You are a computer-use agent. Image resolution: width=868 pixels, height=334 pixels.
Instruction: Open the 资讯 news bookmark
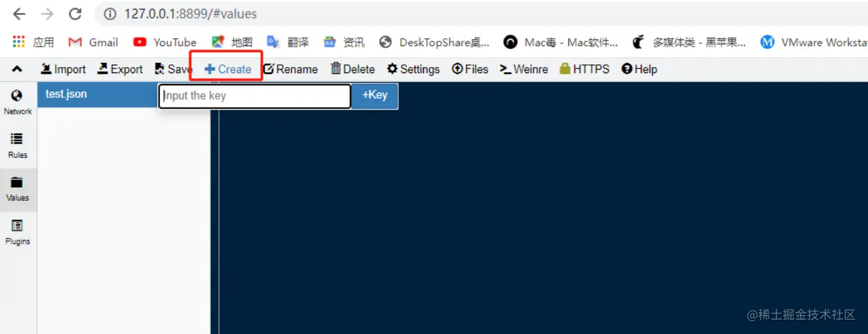pyautogui.click(x=344, y=42)
